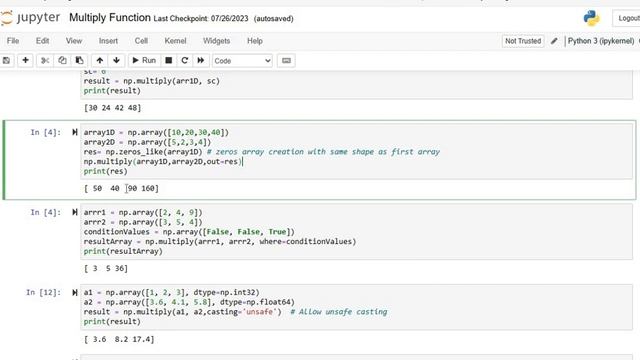Paste cells below icon

pyautogui.click(x=79, y=60)
